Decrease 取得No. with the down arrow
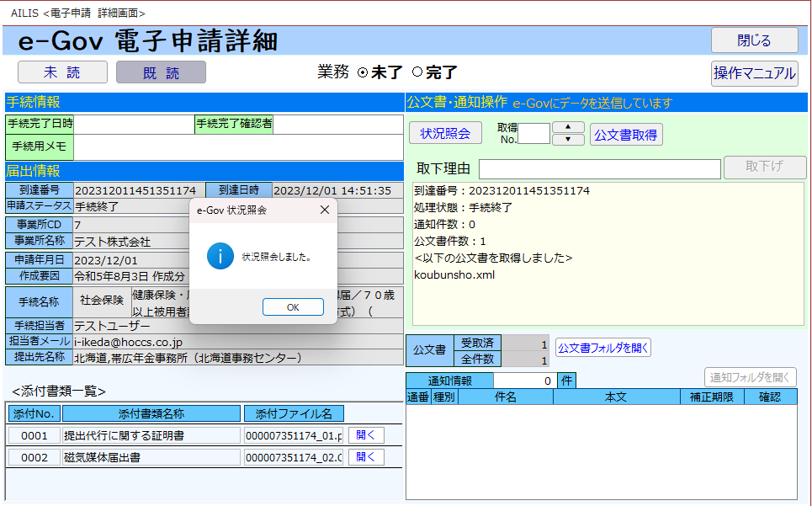This screenshot has width=812, height=506. tap(568, 140)
